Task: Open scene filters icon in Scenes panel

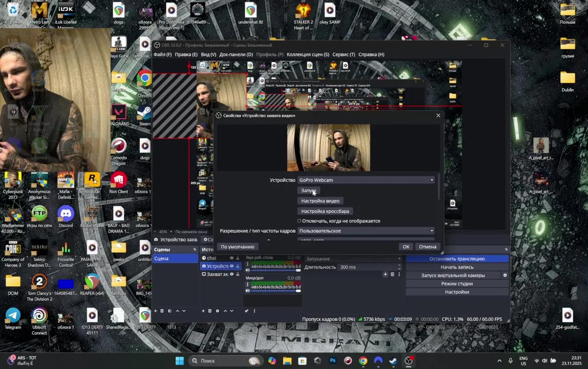Action: (x=170, y=311)
